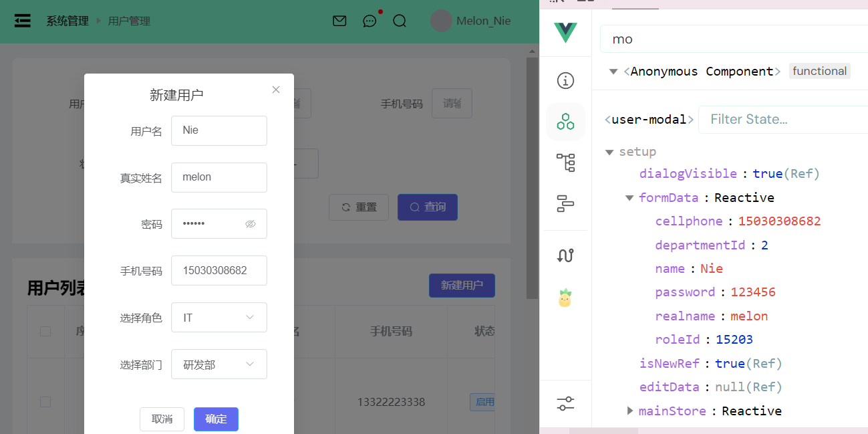The height and width of the screenshot is (434, 868).
Task: Click the cellphone value 15030308682 in devtools
Action: [779, 221]
